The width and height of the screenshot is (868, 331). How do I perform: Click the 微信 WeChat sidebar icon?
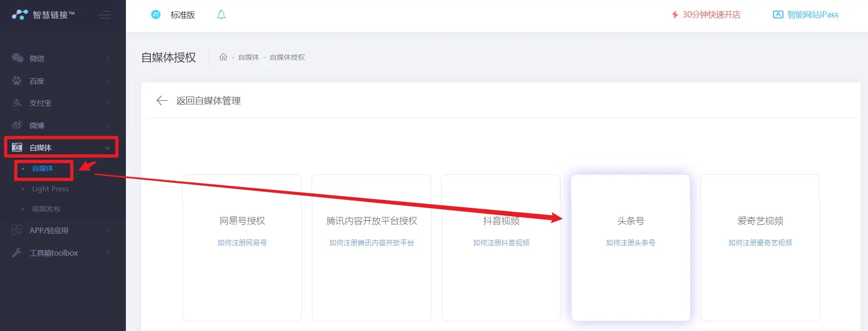click(x=17, y=58)
